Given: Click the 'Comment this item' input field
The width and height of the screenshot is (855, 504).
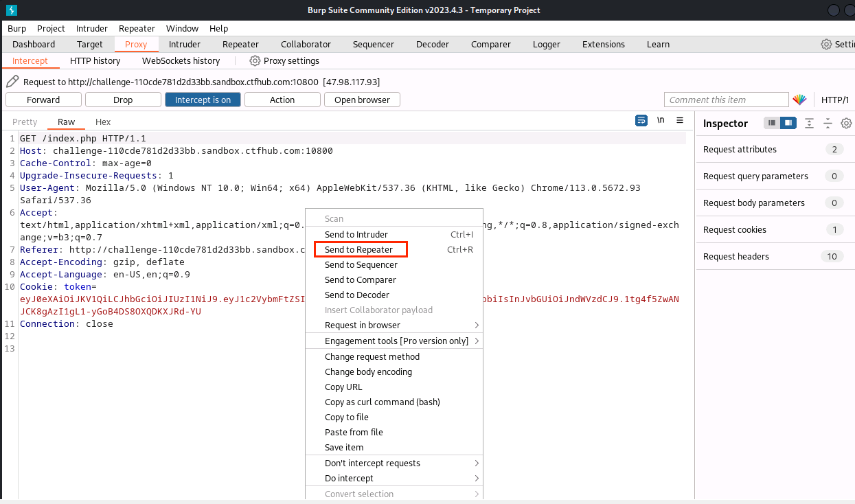Looking at the screenshot, I should click(727, 100).
